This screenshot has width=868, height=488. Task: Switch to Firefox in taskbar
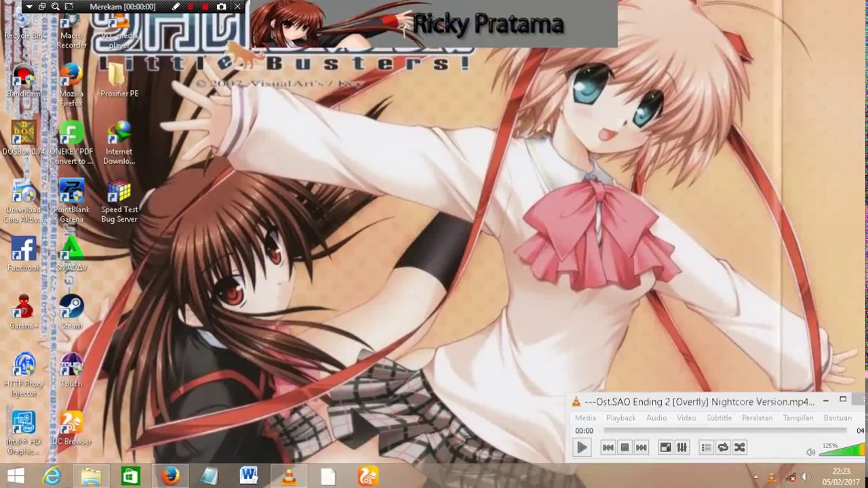[170, 476]
